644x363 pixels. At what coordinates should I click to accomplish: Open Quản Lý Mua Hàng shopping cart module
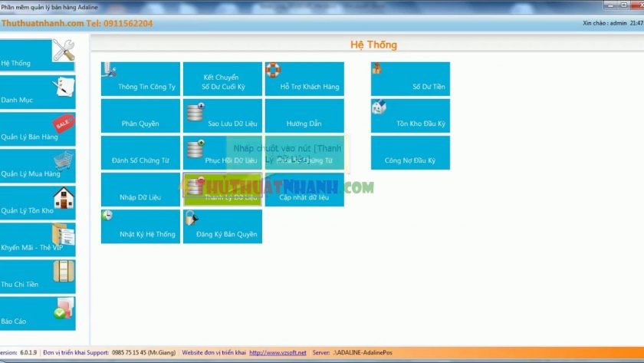38,166
